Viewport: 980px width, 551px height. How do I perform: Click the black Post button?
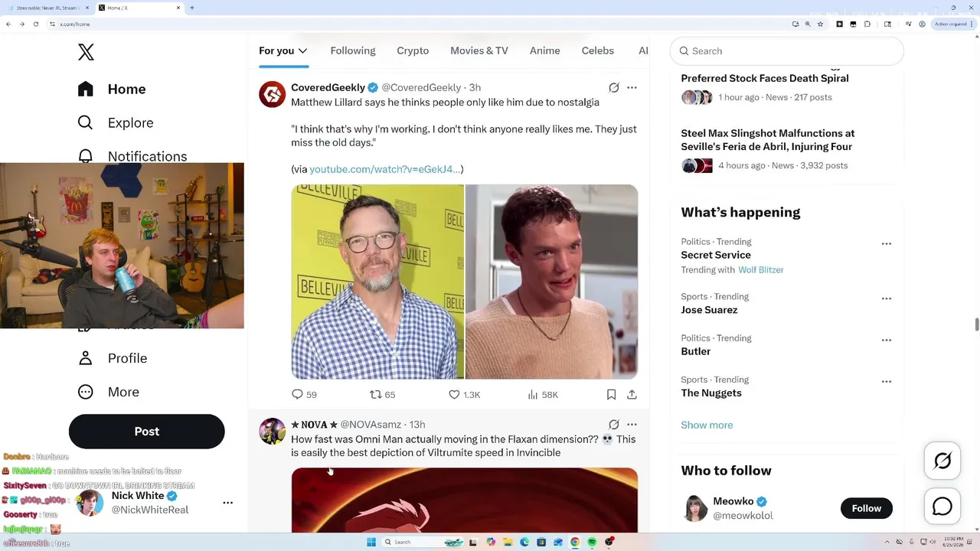[146, 432]
